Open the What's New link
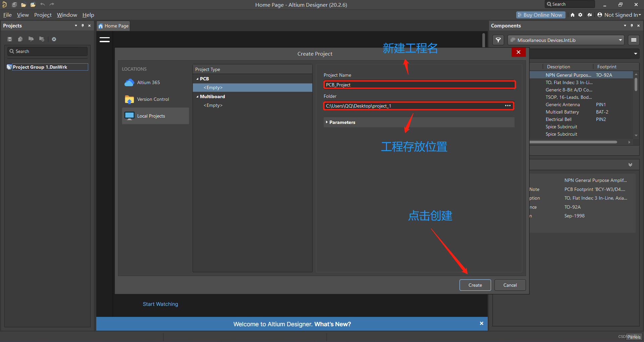Image resolution: width=644 pixels, height=342 pixels. pos(332,324)
